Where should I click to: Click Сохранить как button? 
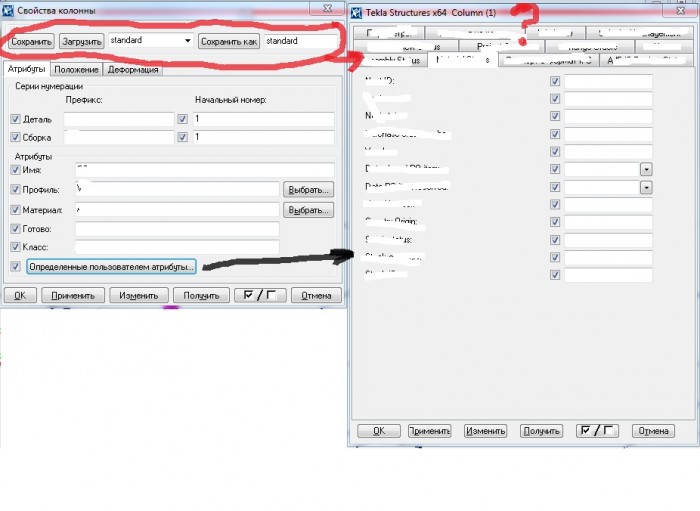[x=229, y=42]
